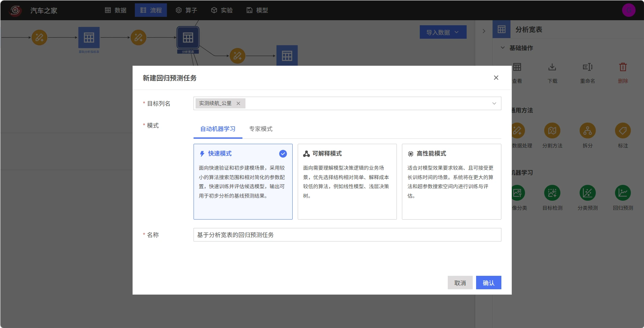This screenshot has width=644, height=328.
Task: Select the 分类预测 icon
Action: [x=588, y=193]
